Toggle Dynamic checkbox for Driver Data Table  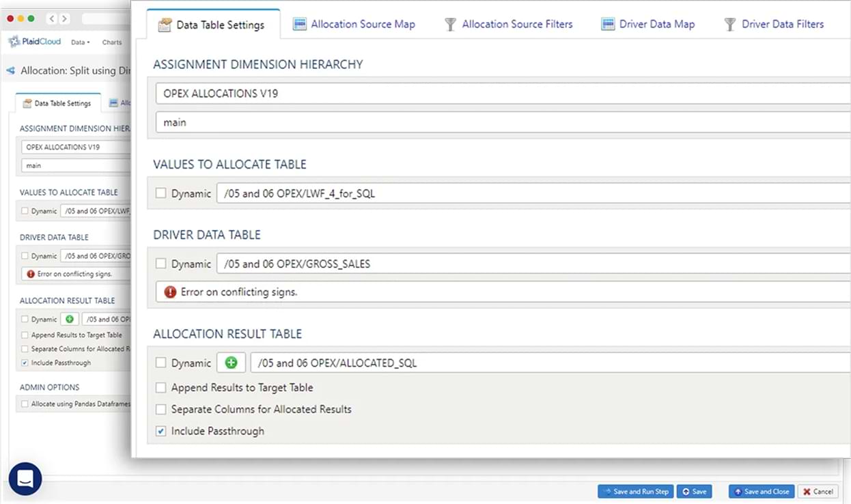pos(161,264)
